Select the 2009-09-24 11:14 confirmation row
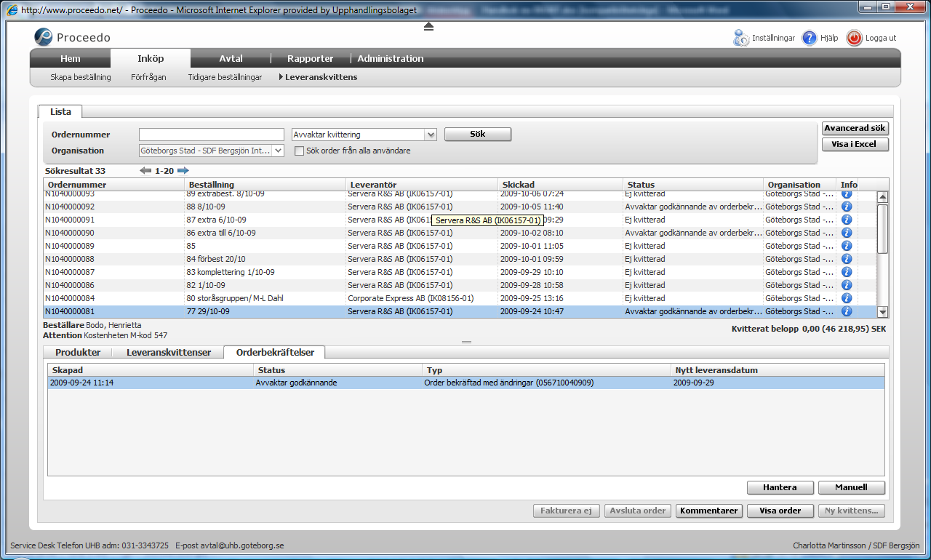Viewport: 931px width, 560px height. (466, 383)
